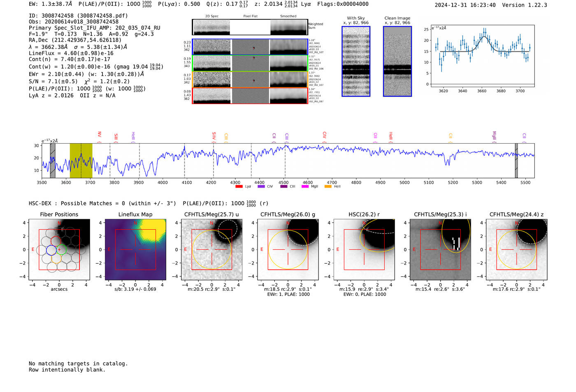Open the HSC(26.2) r cutout
576x392 pixels.
(x=364, y=250)
